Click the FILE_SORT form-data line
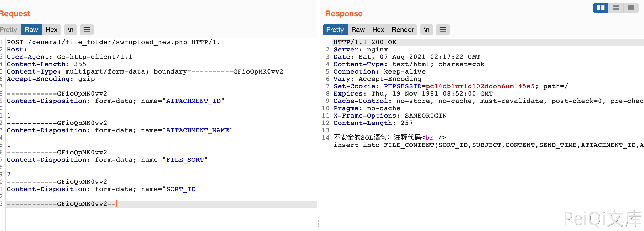This screenshot has width=644, height=231. pos(107,160)
